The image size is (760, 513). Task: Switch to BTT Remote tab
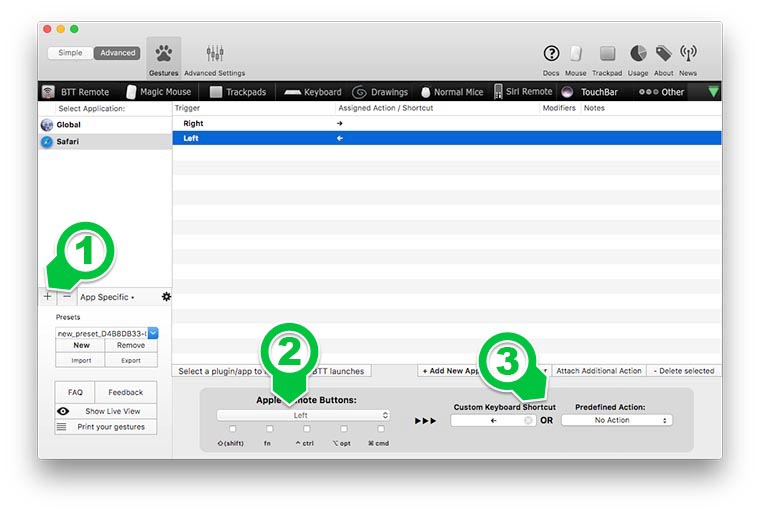[x=76, y=92]
